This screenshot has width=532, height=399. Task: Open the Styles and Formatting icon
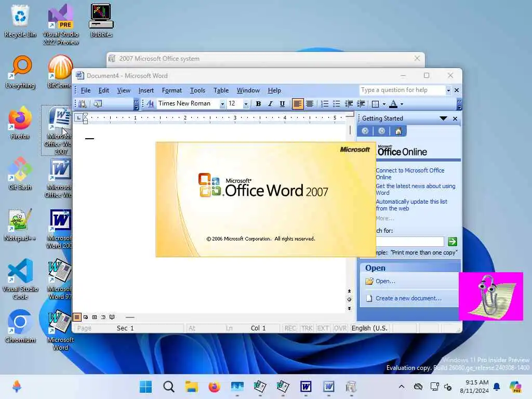150,104
